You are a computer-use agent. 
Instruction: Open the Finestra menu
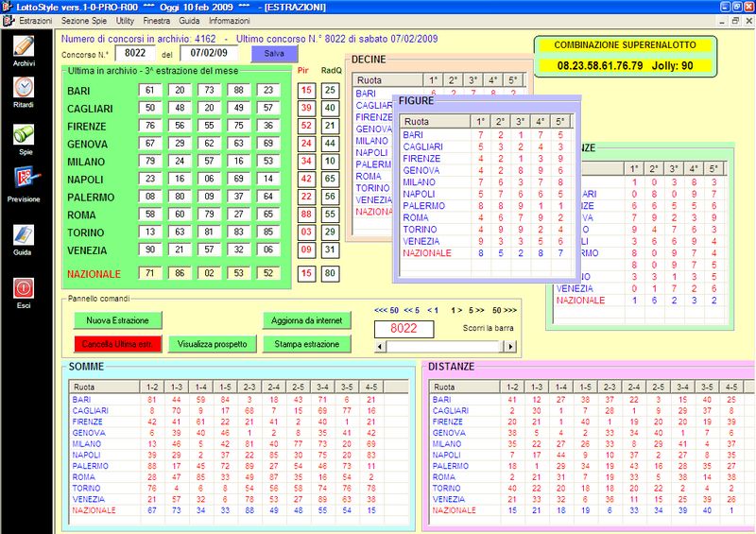pyautogui.click(x=156, y=21)
